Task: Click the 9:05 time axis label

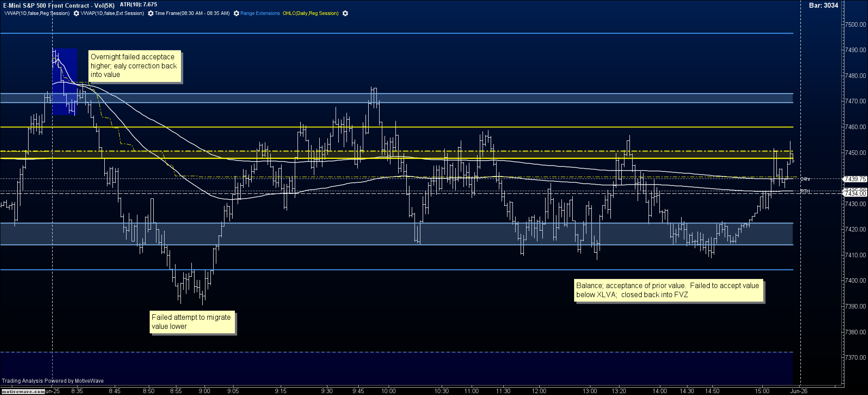Action: pyautogui.click(x=233, y=391)
